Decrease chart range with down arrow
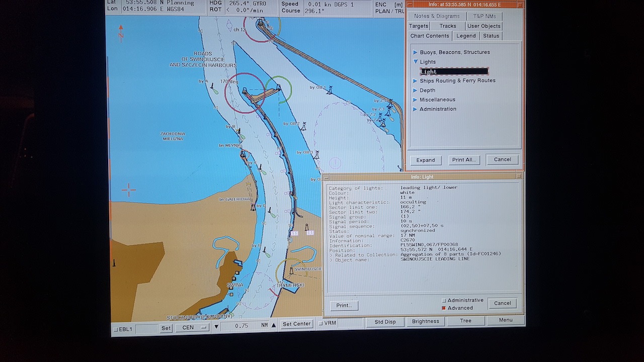The height and width of the screenshot is (362, 644). [216, 326]
